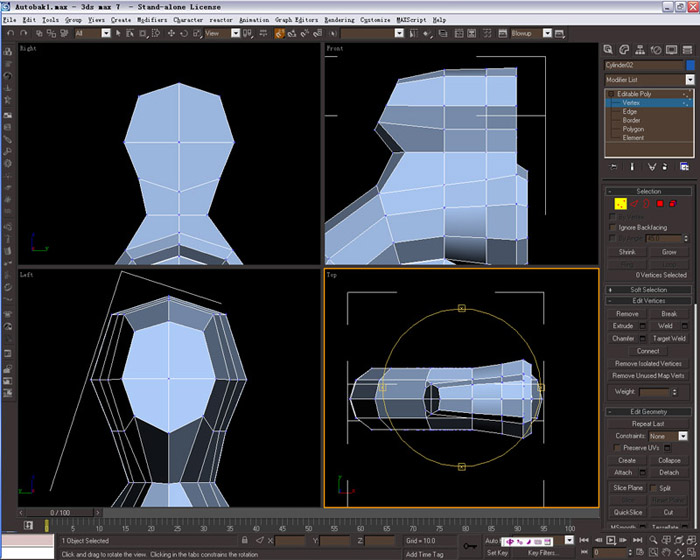
Task: Click Remove Isolated Vertices button
Action: [x=648, y=364]
